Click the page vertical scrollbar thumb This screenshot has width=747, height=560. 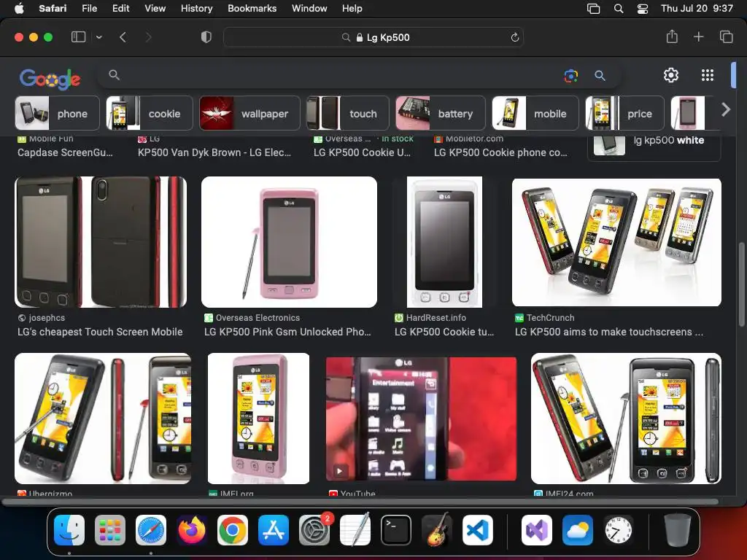[x=742, y=284]
